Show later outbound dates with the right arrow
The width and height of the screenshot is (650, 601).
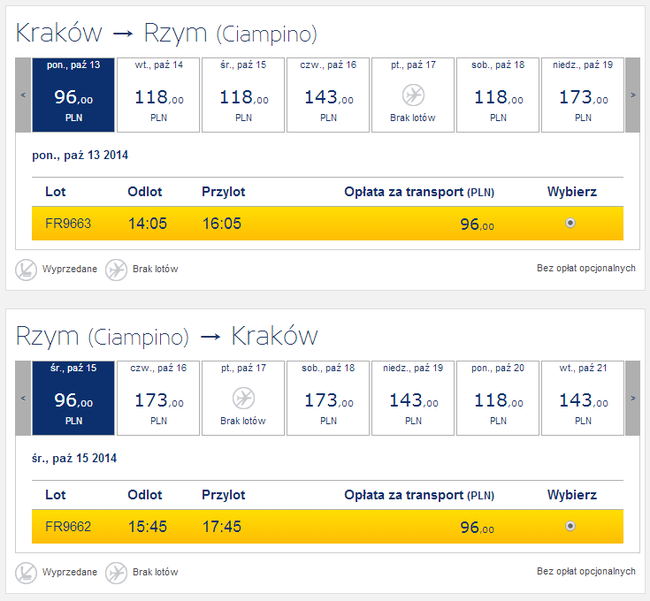coord(632,95)
